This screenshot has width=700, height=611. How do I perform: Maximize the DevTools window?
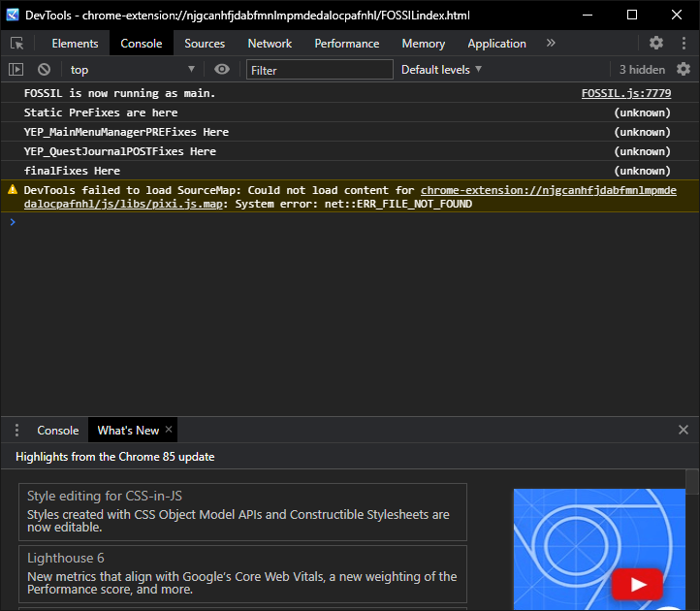tap(632, 15)
